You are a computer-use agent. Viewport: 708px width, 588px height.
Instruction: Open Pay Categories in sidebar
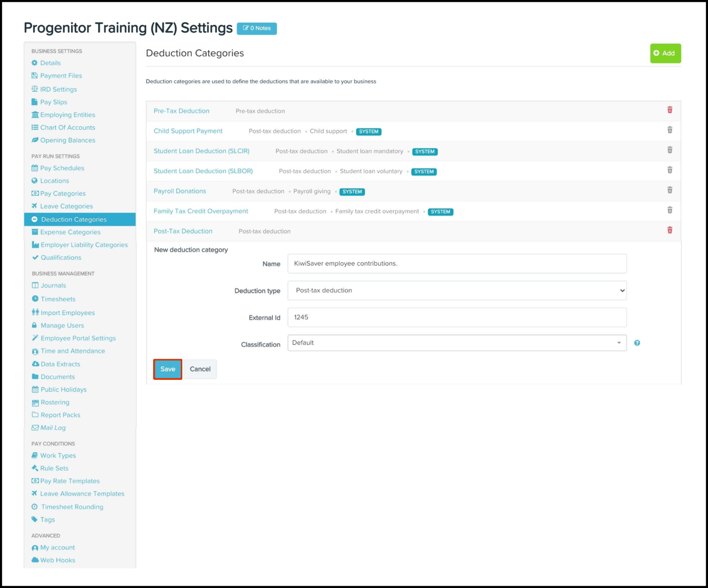63,193
